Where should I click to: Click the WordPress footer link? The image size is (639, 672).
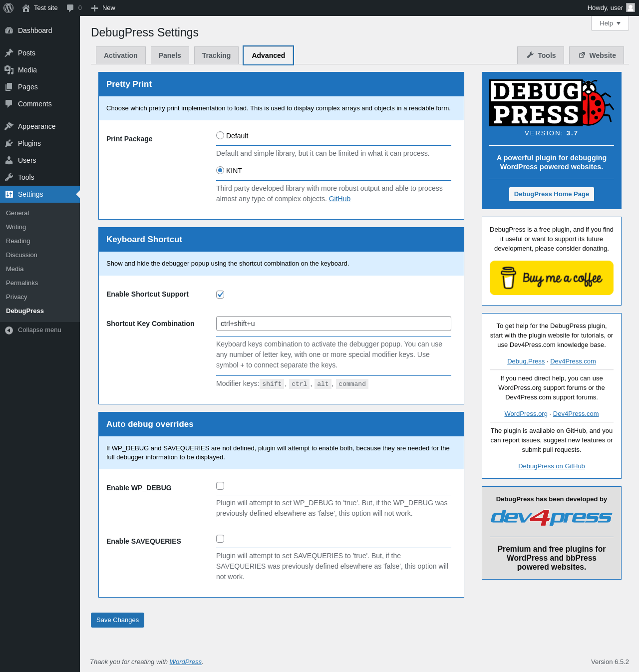click(x=186, y=662)
